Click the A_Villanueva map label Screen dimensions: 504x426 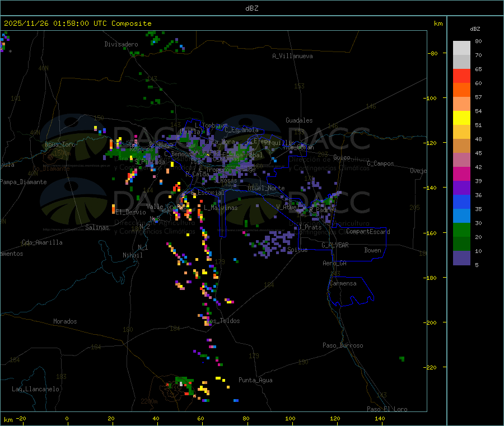[292, 56]
